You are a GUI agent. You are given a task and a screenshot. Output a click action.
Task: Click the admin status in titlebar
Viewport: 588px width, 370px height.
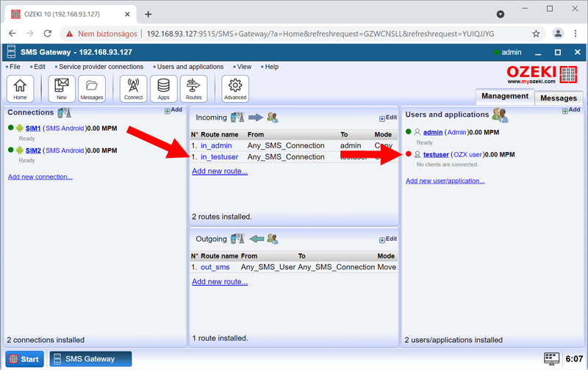[508, 52]
